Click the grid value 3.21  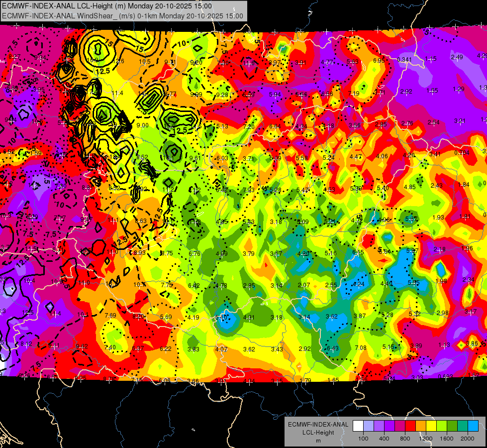tap(460, 120)
